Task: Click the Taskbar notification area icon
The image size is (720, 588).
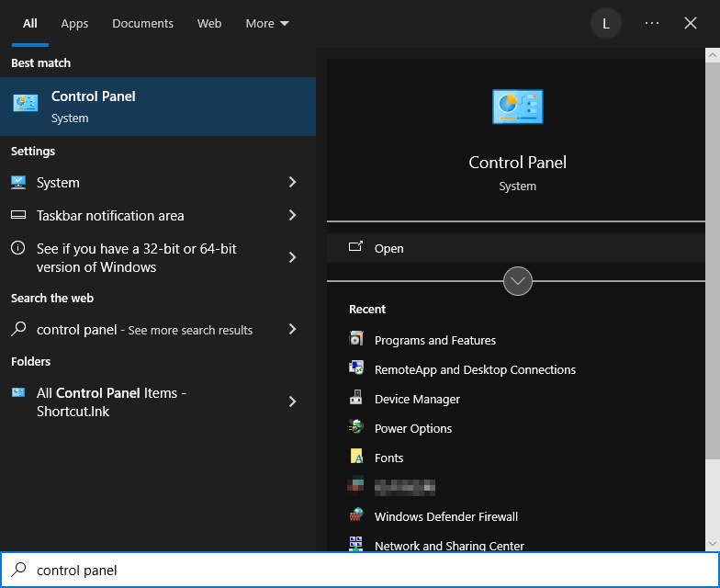Action: pyautogui.click(x=18, y=215)
